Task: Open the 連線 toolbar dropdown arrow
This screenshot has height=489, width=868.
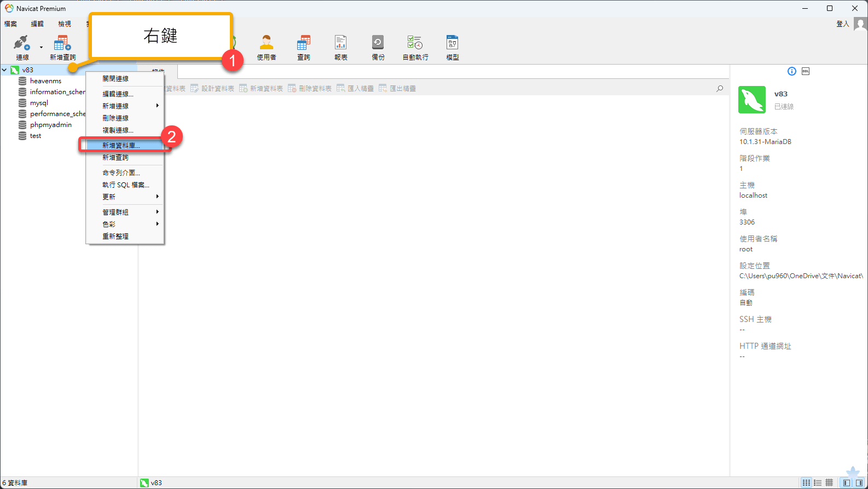Action: [41, 48]
